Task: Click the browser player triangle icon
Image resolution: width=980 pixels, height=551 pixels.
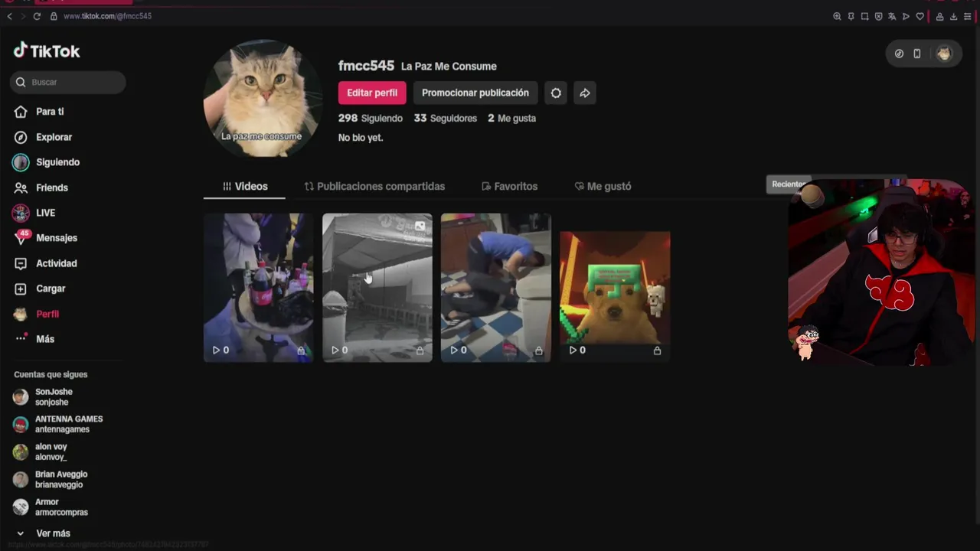Action: point(906,16)
